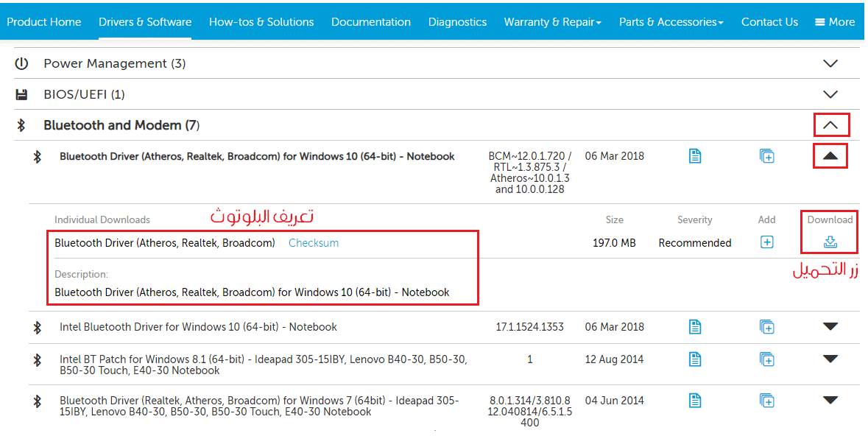Expand Intel BT Patch Windows 8.1 row

830,359
